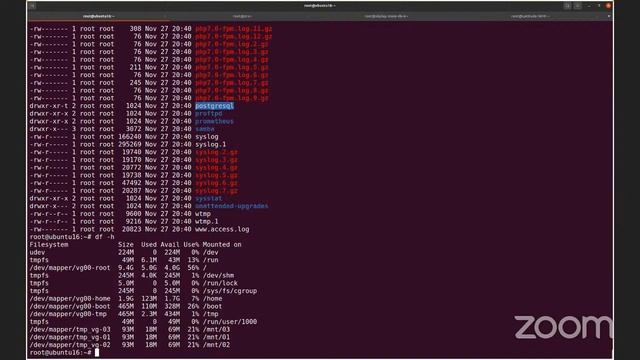Click the syslog.6.gz file name
The height and width of the screenshot is (360, 640).
click(216, 183)
